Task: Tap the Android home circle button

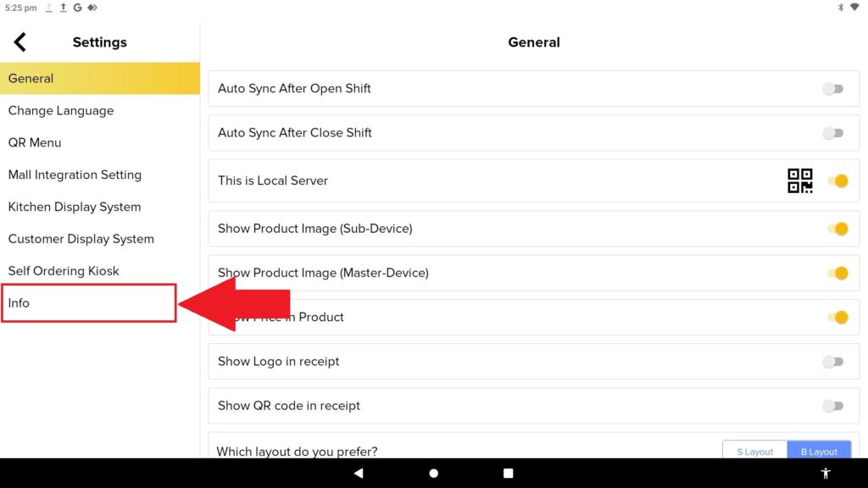Action: (433, 473)
